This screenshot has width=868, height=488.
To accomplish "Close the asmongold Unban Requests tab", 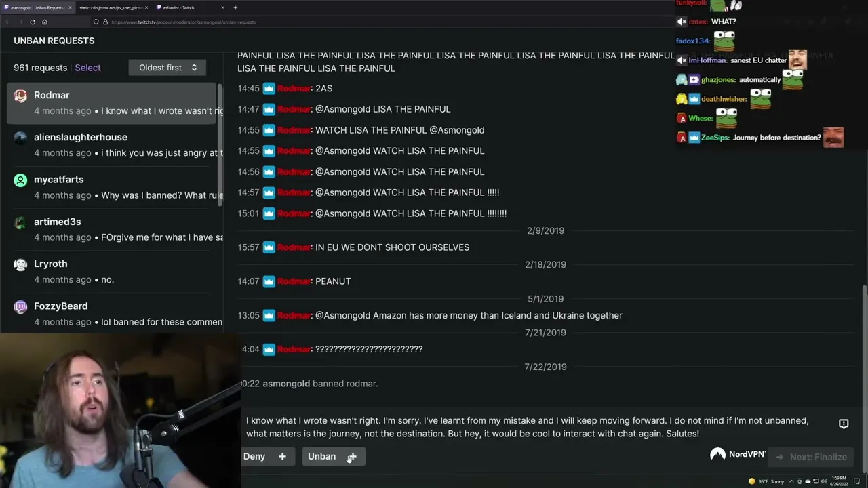I will pos(69,7).
